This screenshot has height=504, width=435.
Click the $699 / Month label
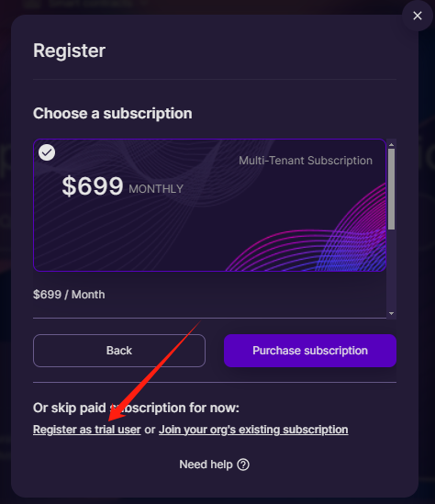tap(69, 295)
